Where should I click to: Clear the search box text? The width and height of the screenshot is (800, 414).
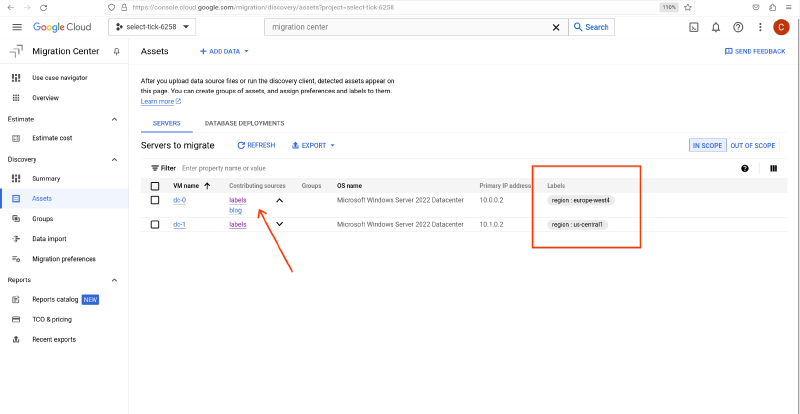pyautogui.click(x=557, y=27)
